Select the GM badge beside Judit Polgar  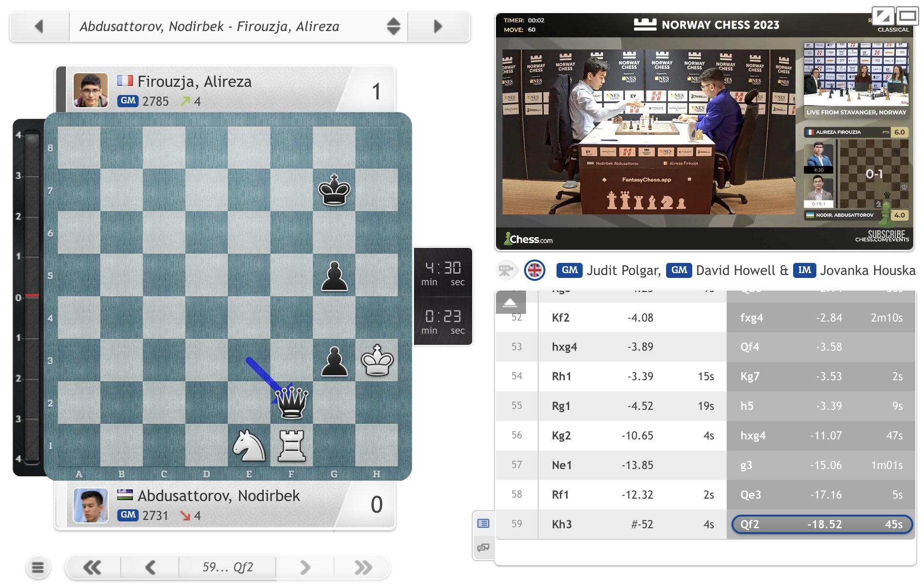(x=570, y=271)
